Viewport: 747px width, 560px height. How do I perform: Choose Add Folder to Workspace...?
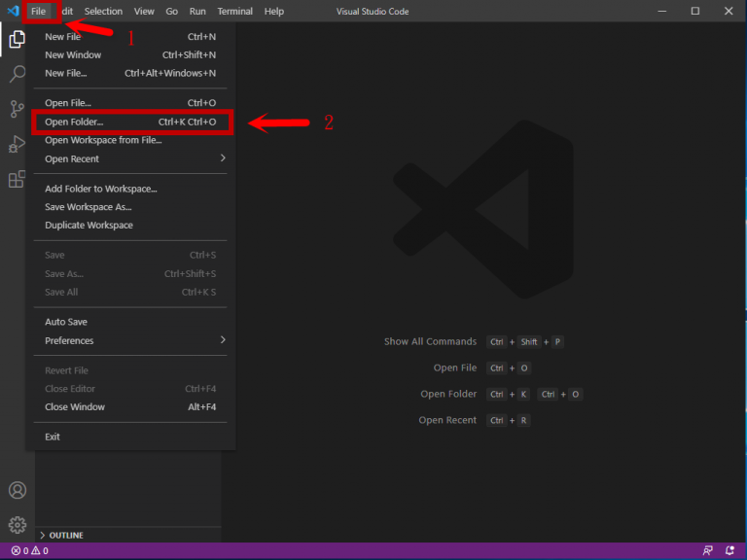pyautogui.click(x=130, y=189)
